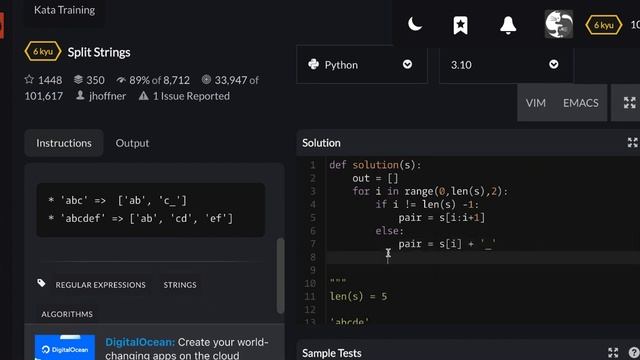Open Sample Tests help icon
This screenshot has width=640, height=360.
tap(634, 353)
